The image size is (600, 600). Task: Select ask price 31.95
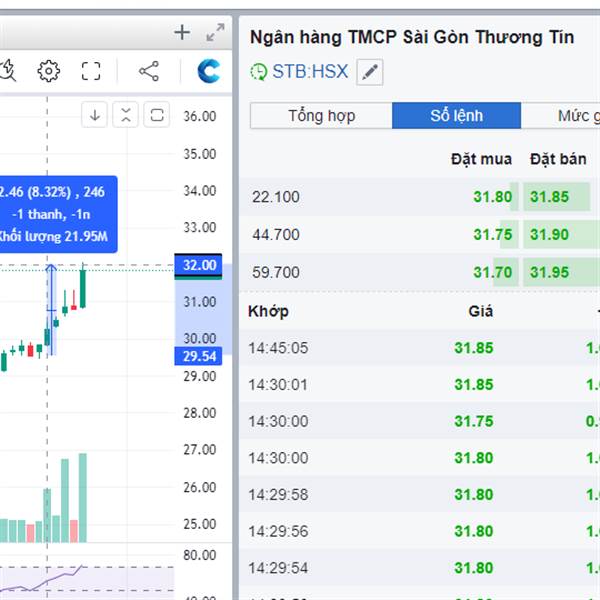(x=549, y=272)
